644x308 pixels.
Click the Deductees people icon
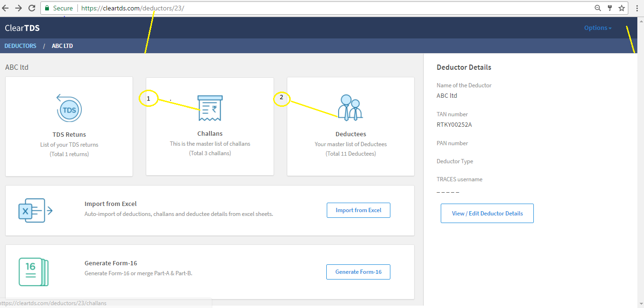350,107
